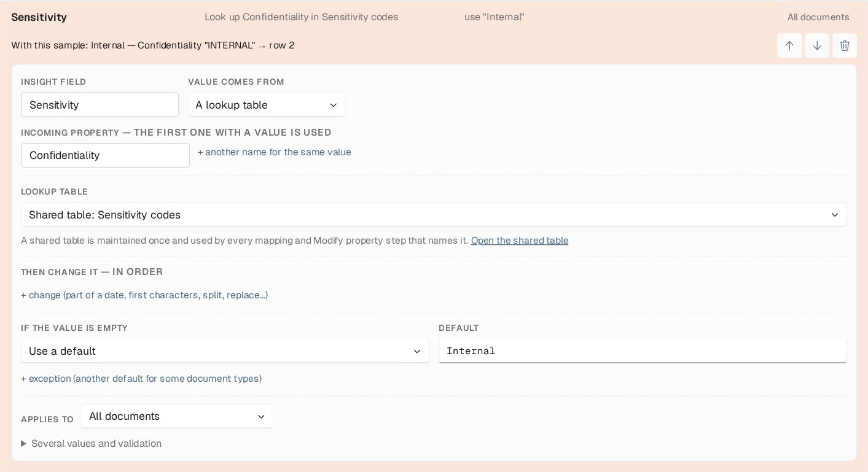Delete the Sensitivity mapping with trash icon

tap(845, 45)
